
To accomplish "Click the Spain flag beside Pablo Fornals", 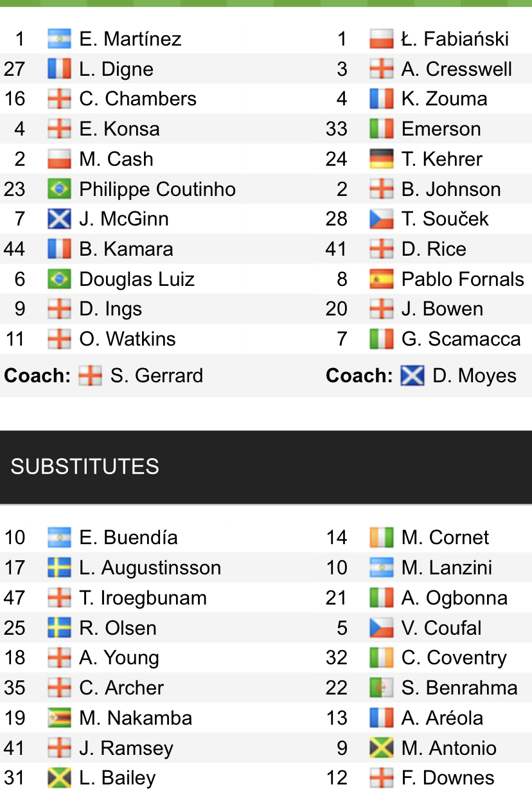I will tap(382, 279).
